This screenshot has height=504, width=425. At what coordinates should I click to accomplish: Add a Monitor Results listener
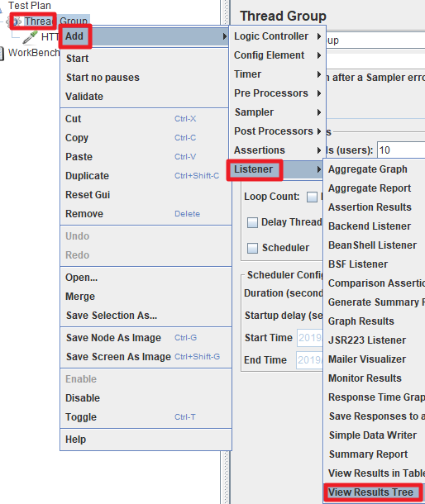click(375, 378)
